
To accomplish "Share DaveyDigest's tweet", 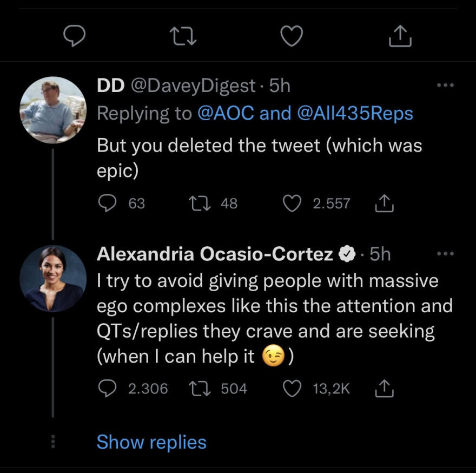I will tap(384, 203).
